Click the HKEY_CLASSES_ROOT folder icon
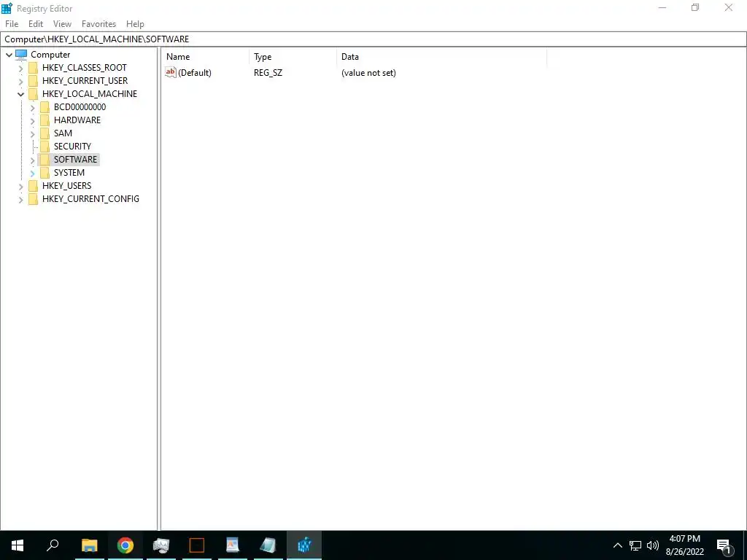This screenshot has height=560, width=747. point(33,68)
